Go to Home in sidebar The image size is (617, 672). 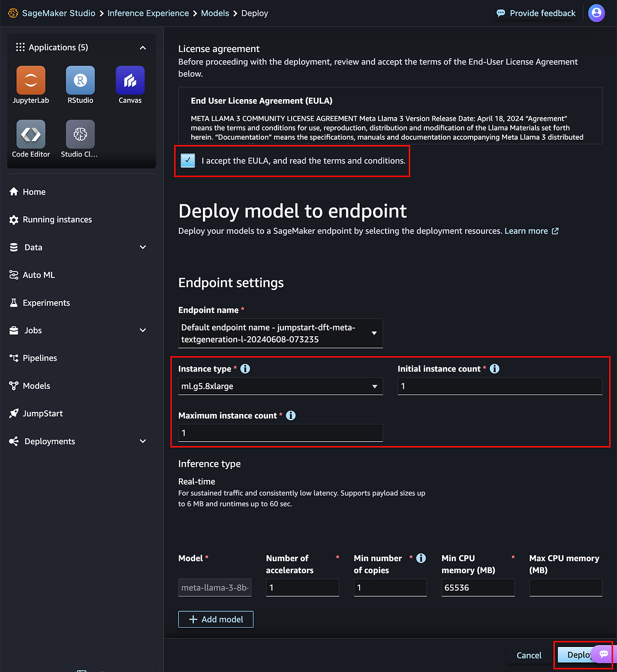[34, 192]
